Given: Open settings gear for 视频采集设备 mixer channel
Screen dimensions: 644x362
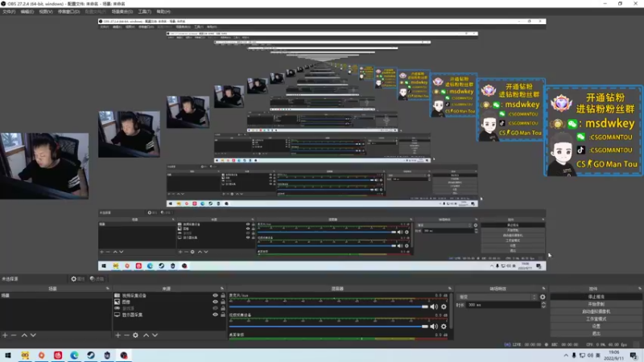Looking at the screenshot, I should coord(444,327).
